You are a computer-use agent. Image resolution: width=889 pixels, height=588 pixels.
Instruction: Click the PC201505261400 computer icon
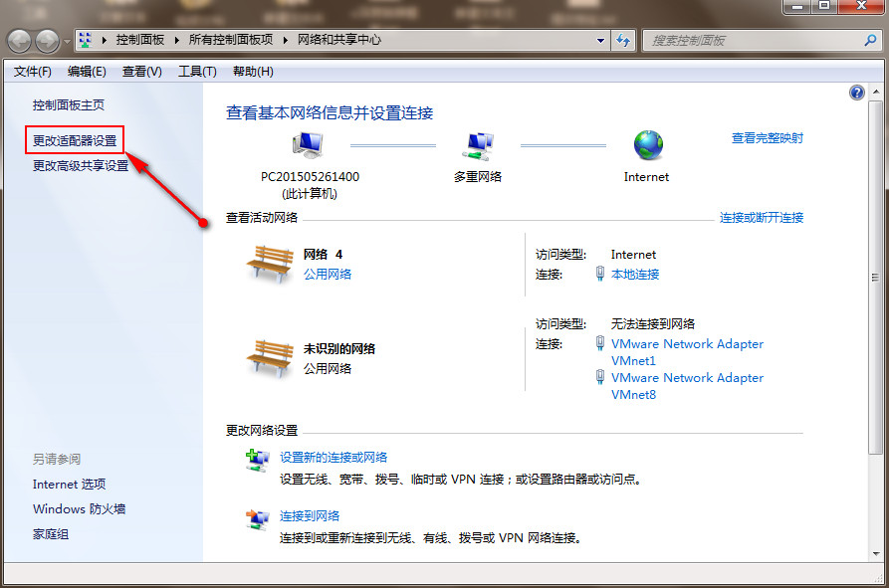(x=308, y=144)
